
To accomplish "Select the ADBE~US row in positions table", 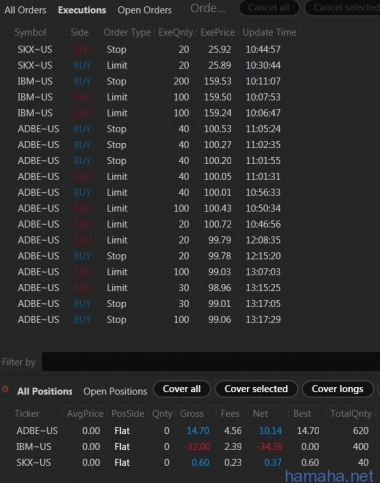I will point(193,431).
